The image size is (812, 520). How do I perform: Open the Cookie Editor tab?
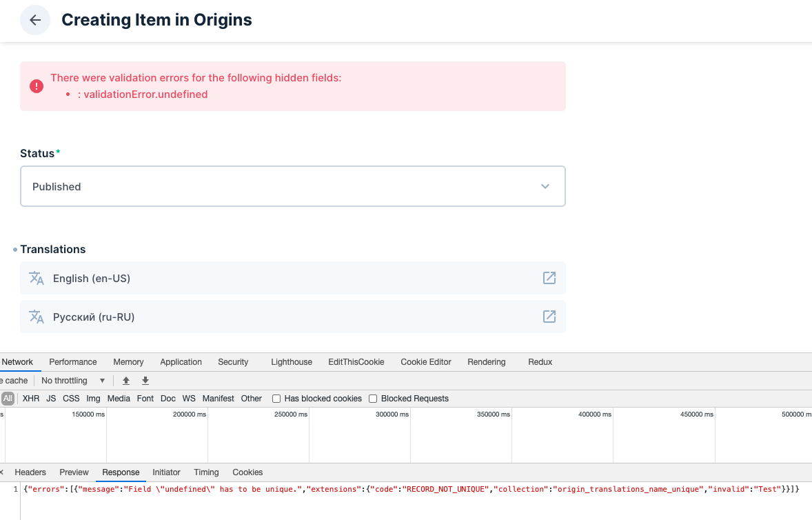coord(426,362)
